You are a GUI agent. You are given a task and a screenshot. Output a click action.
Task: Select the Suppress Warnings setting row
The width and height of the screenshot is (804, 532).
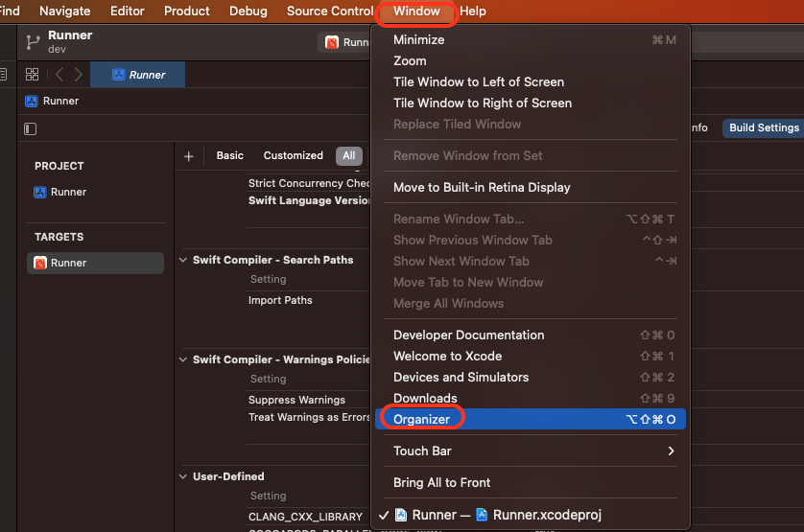tap(296, 400)
